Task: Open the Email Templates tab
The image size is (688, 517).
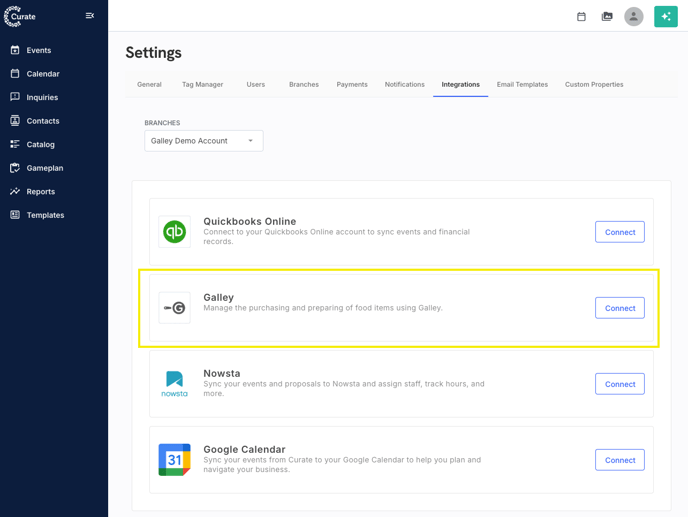Action: (522, 84)
